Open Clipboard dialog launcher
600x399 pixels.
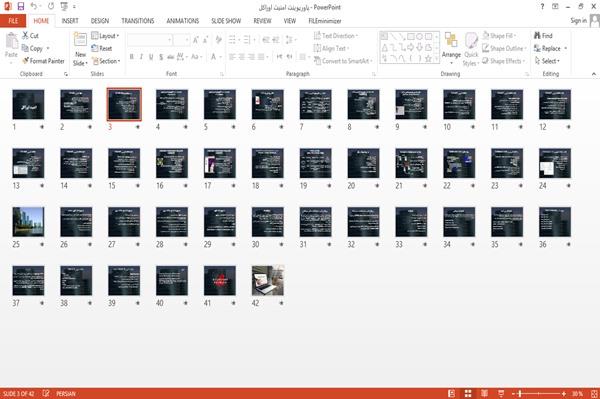66,74
